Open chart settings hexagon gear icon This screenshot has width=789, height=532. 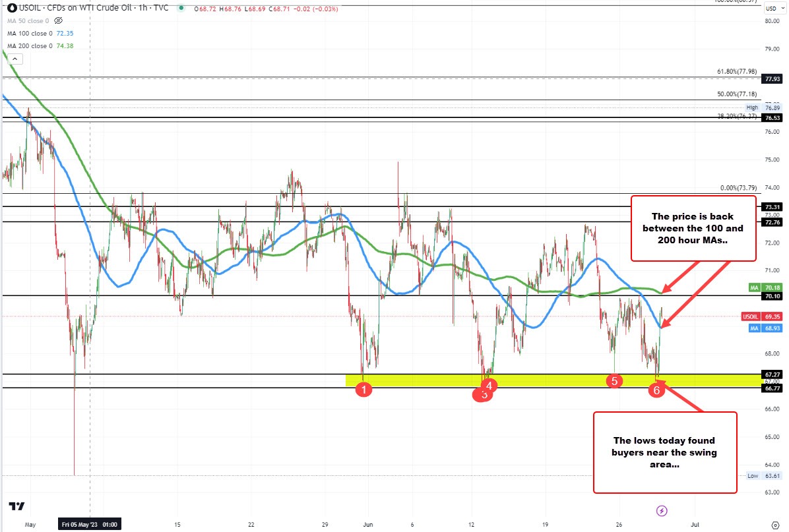coord(775,525)
